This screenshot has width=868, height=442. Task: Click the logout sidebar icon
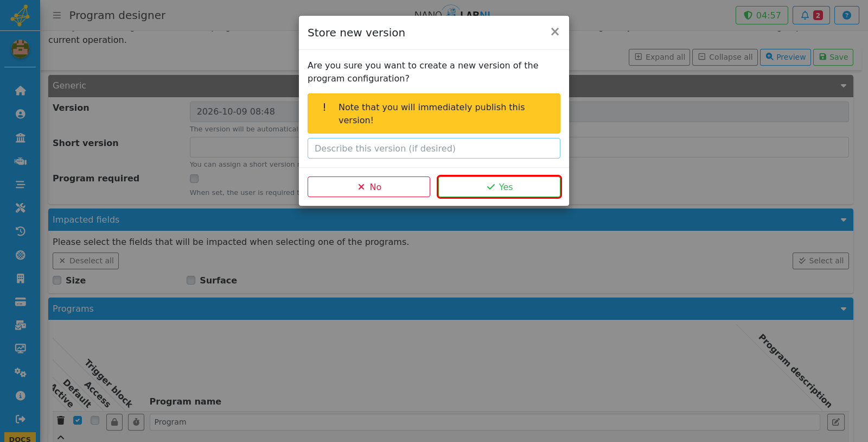21,419
